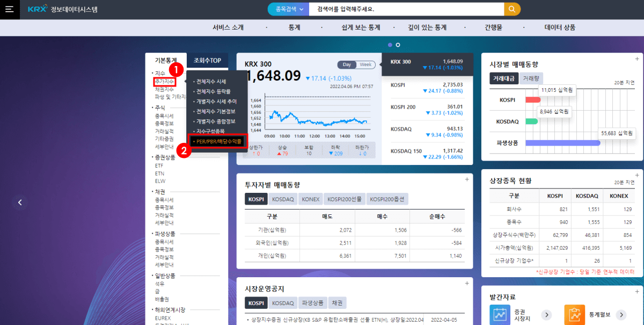This screenshot has height=325, width=644.
Task: Open the 종목검색 search type dropdown
Action: (x=289, y=9)
